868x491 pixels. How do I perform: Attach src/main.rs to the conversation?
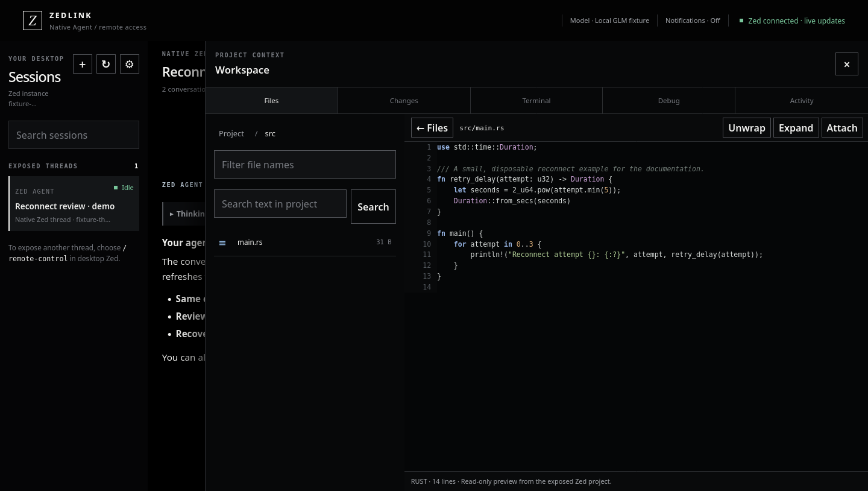coord(842,128)
